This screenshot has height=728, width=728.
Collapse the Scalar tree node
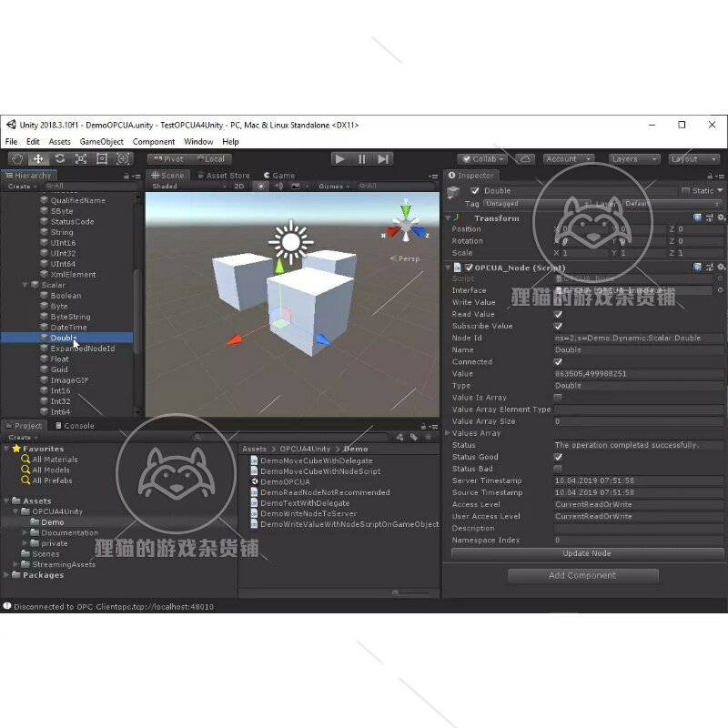pos(25,285)
